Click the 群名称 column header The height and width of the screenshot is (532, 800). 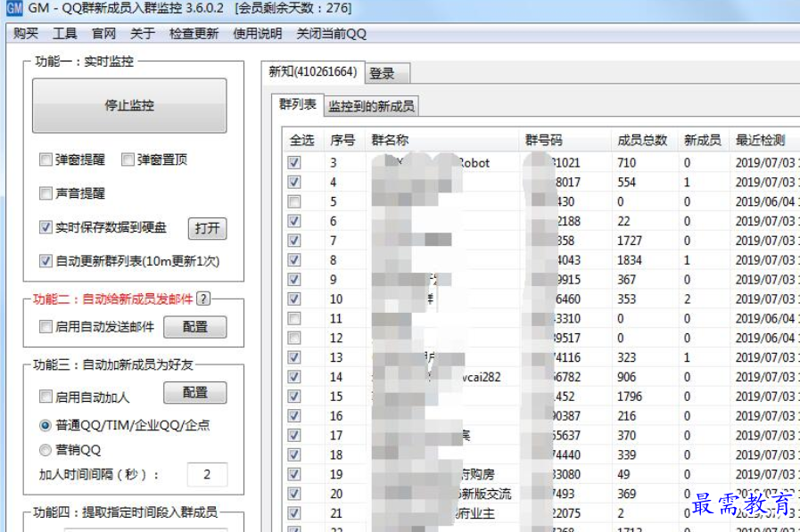click(441, 140)
